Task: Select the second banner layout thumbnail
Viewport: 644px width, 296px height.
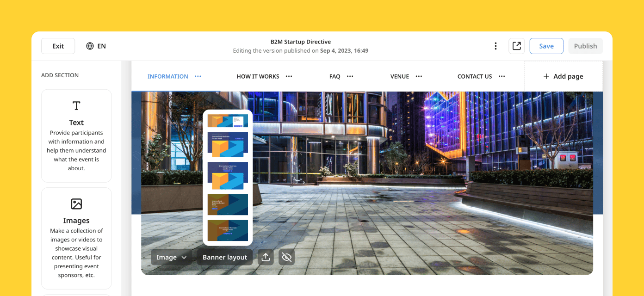Action: 228,144
